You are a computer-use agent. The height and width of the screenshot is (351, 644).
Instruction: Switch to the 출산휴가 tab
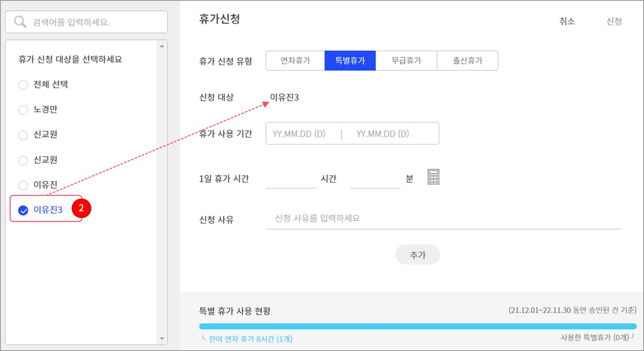(x=468, y=61)
